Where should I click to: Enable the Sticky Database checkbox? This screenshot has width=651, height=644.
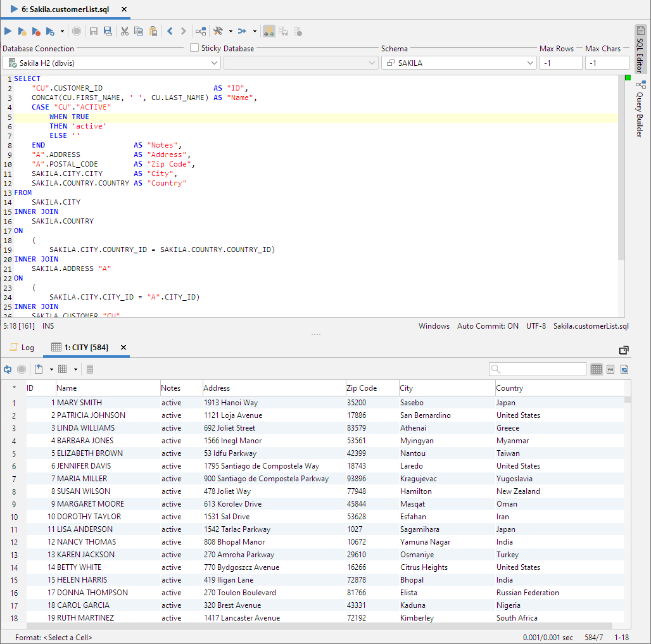(195, 48)
